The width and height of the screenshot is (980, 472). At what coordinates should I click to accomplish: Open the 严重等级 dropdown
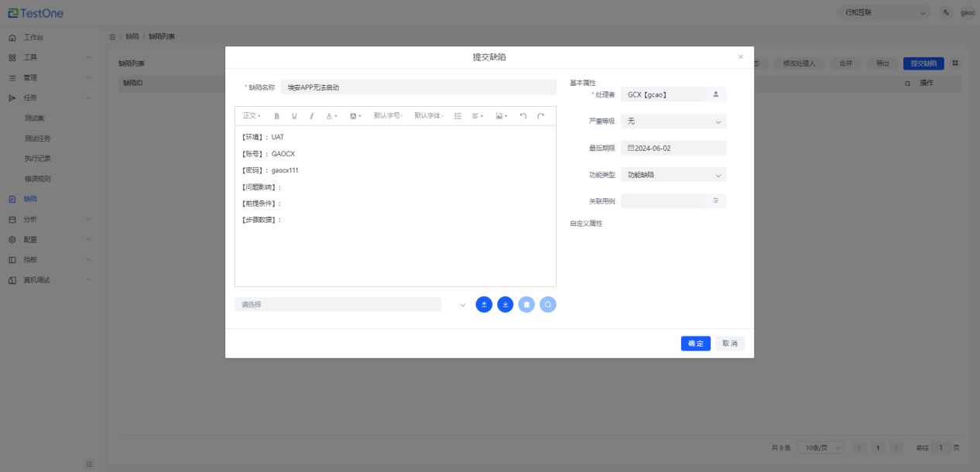pos(673,121)
